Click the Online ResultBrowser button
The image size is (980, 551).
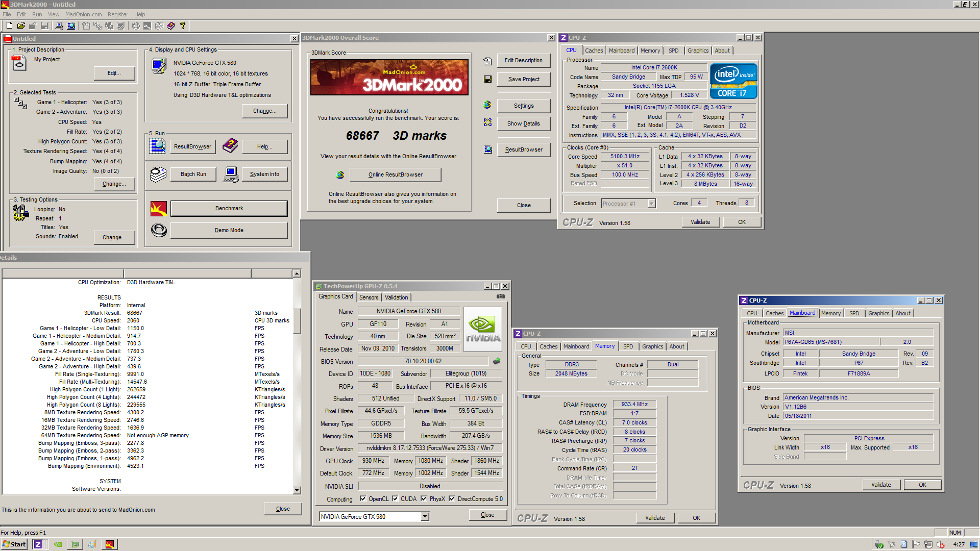pos(395,174)
